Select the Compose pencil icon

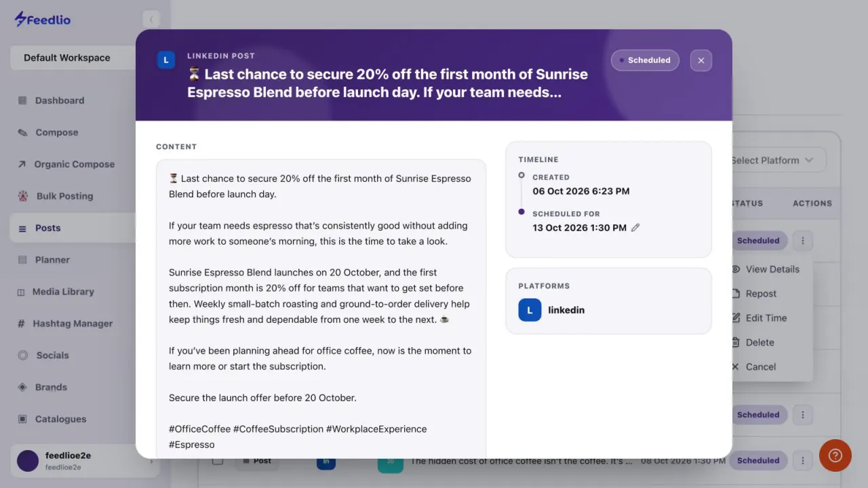click(x=22, y=132)
